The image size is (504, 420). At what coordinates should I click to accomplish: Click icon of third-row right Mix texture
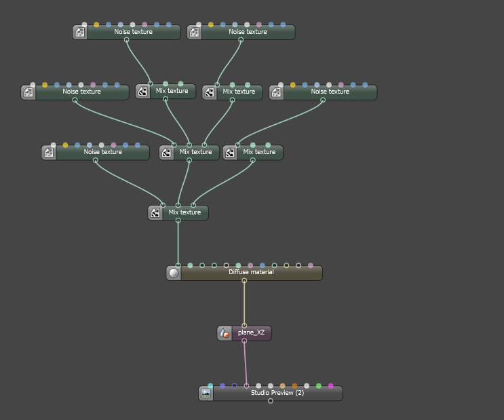pos(230,153)
